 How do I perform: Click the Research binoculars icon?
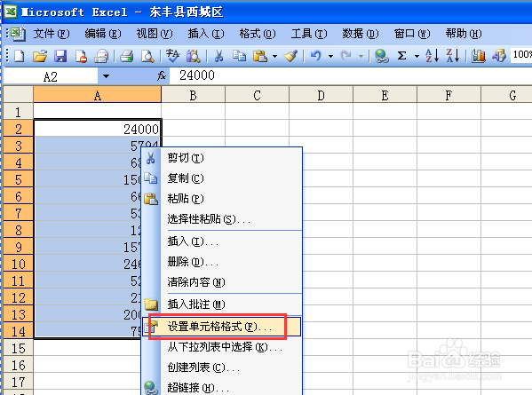click(x=194, y=56)
